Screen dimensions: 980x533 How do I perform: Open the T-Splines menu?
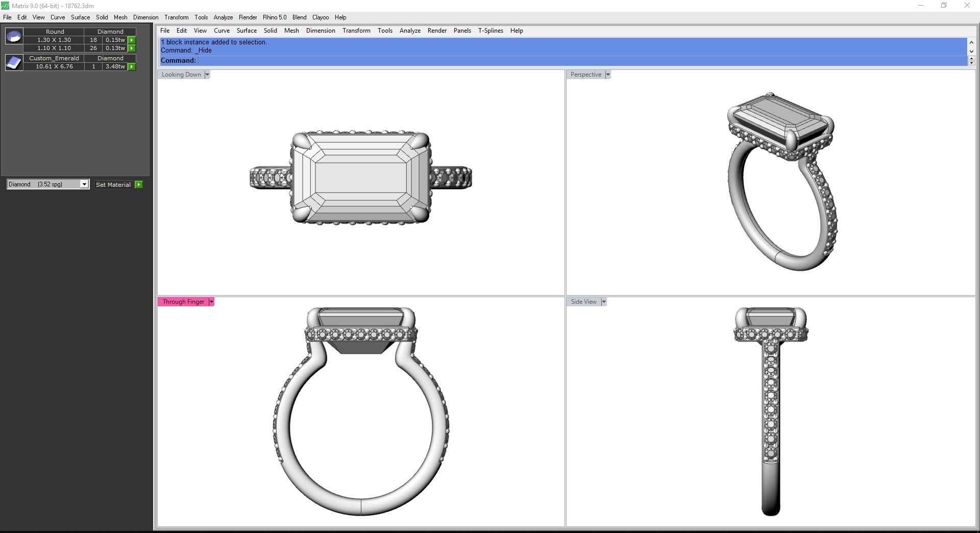click(x=490, y=31)
